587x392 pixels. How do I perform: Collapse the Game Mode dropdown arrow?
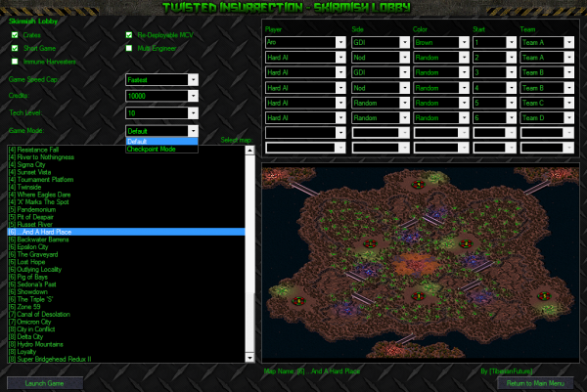pyautogui.click(x=193, y=131)
